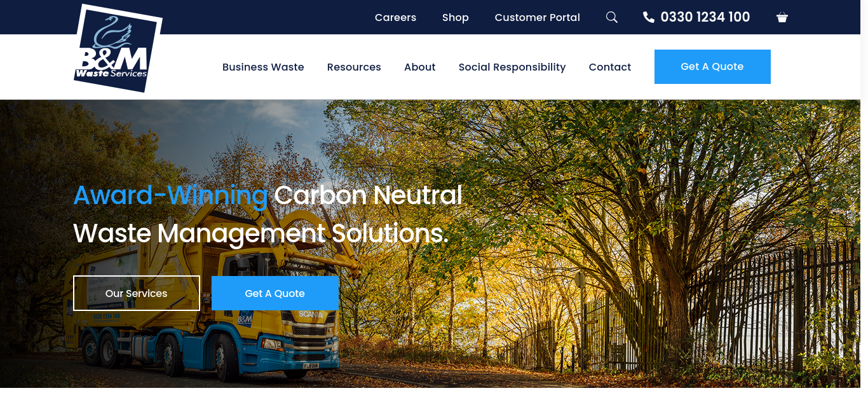Viewport: 868px width, 414px height.
Task: Expand the Business Waste menu
Action: [263, 67]
